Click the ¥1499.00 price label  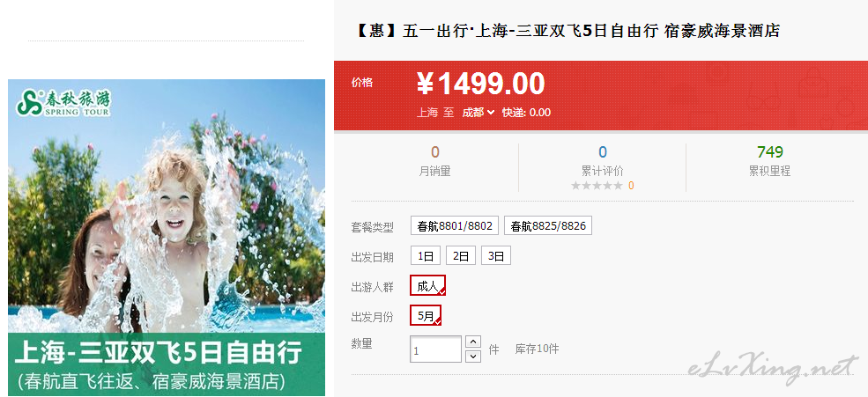[480, 84]
